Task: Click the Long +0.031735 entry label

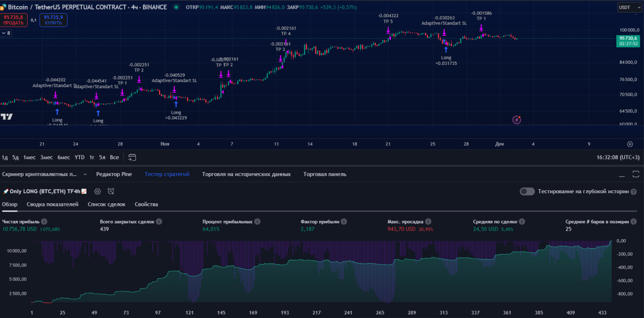Action: click(446, 60)
